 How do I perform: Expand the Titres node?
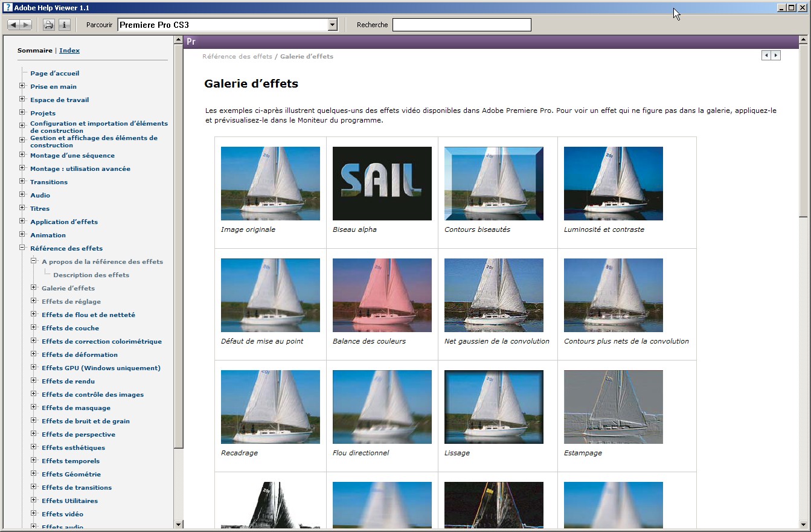[22, 208]
